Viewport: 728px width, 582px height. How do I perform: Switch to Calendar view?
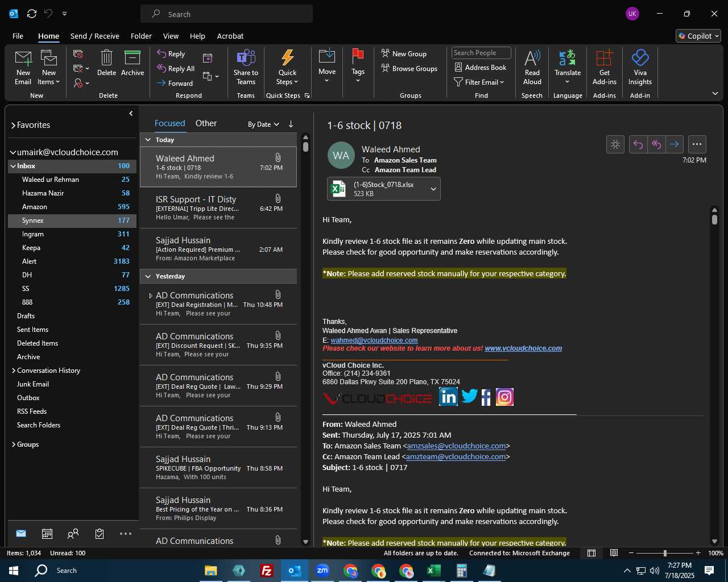(x=47, y=534)
